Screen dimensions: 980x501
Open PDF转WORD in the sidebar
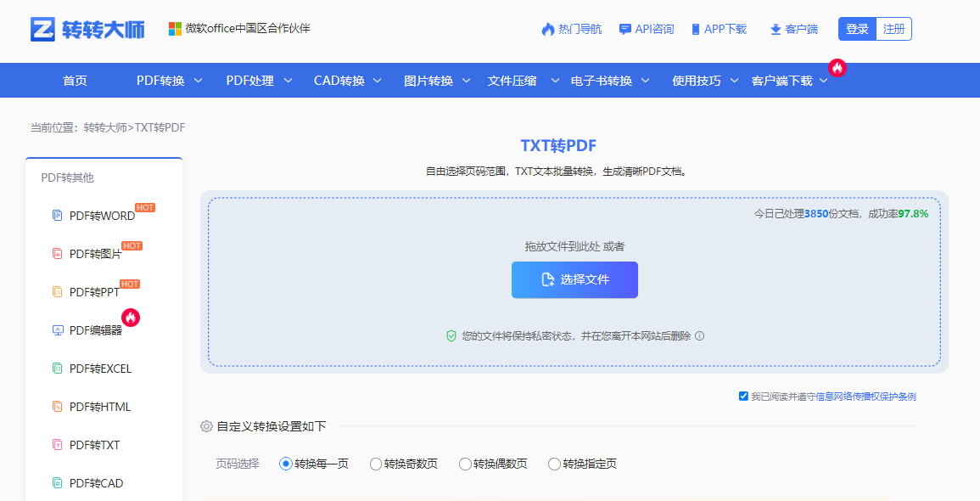103,216
